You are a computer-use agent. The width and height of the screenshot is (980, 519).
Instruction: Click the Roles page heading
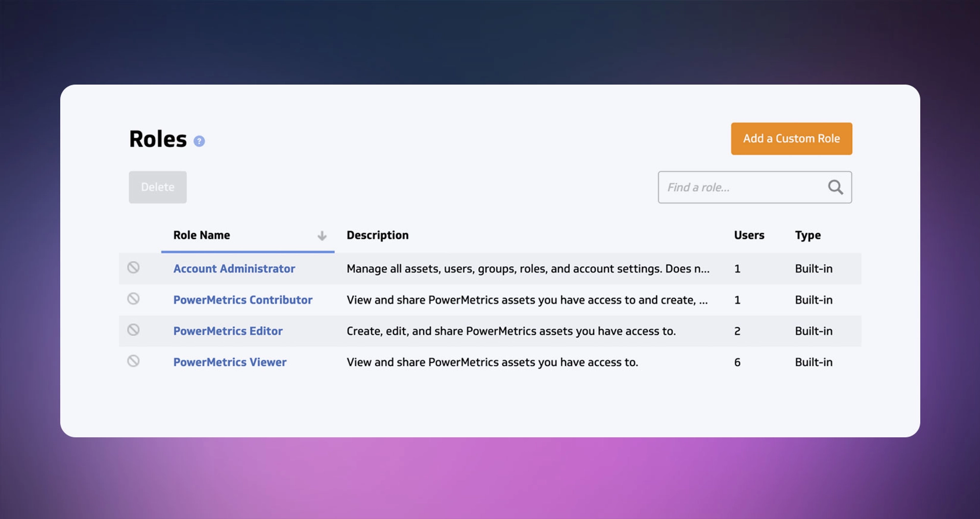(158, 139)
